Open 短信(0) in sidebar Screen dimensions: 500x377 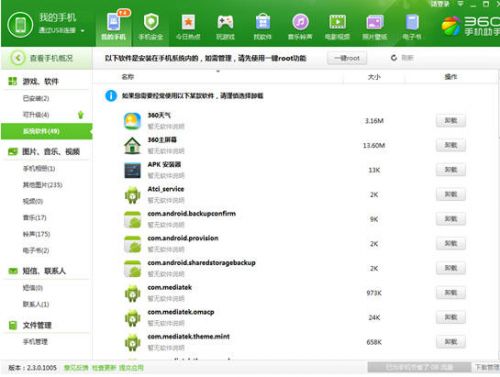click(x=33, y=288)
